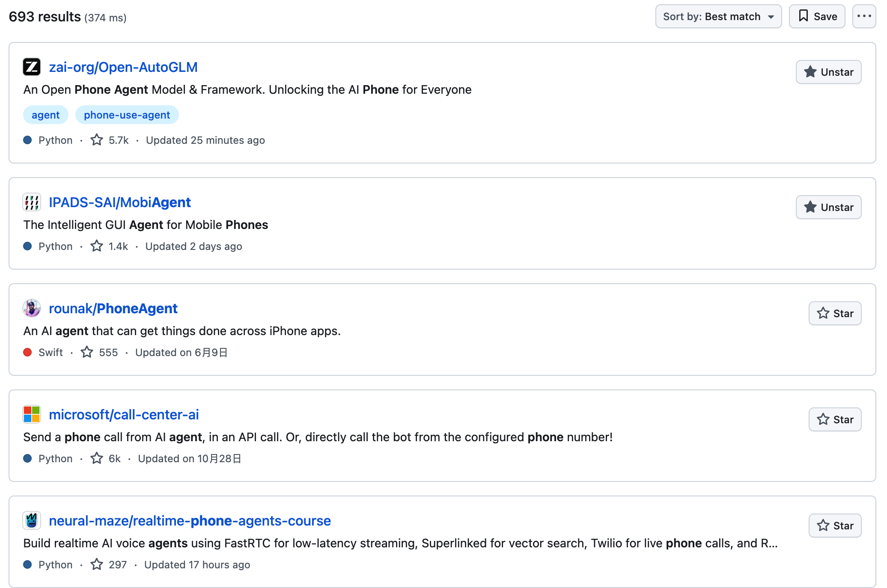This screenshot has height=588, width=887.
Task: Select the agent topic tag
Action: [45, 115]
